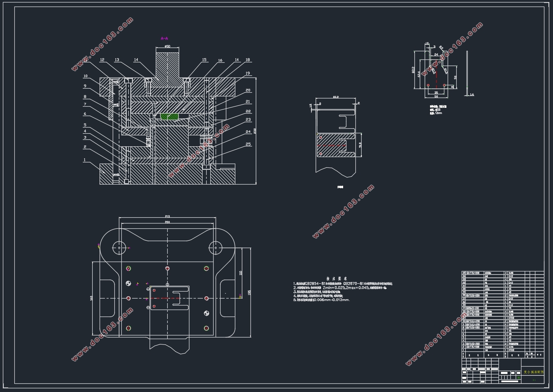Click part callout number 20
Screen dimensions: 553x392
[248, 90]
